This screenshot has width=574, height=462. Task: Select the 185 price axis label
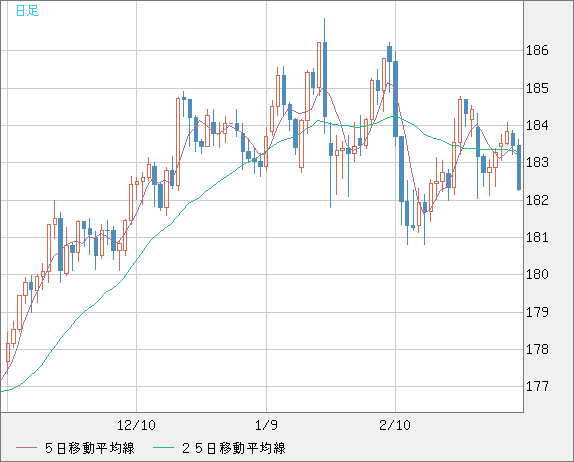pos(537,88)
